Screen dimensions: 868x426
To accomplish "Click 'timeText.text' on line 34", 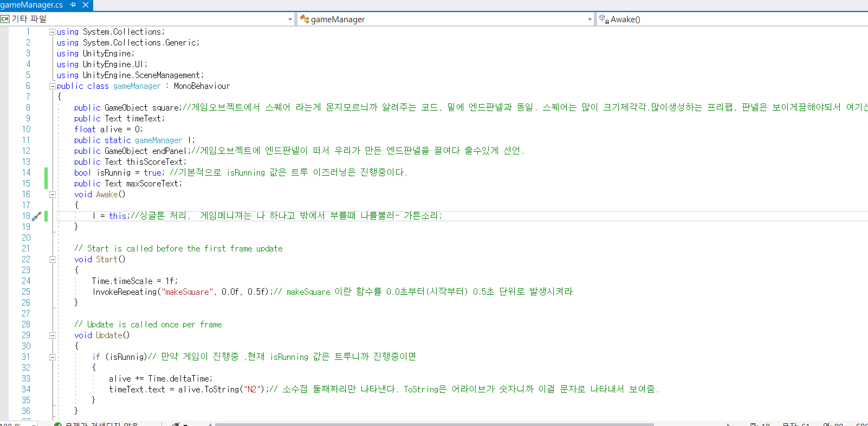I will (137, 390).
